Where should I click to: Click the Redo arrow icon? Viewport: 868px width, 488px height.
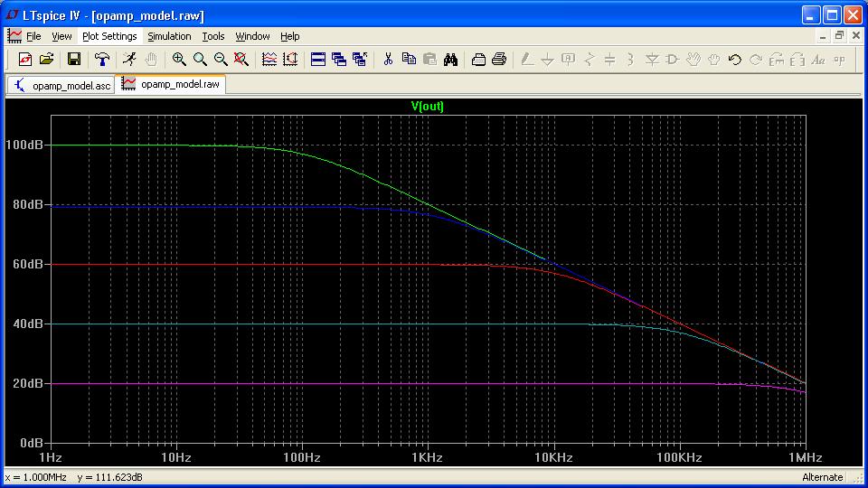point(756,60)
